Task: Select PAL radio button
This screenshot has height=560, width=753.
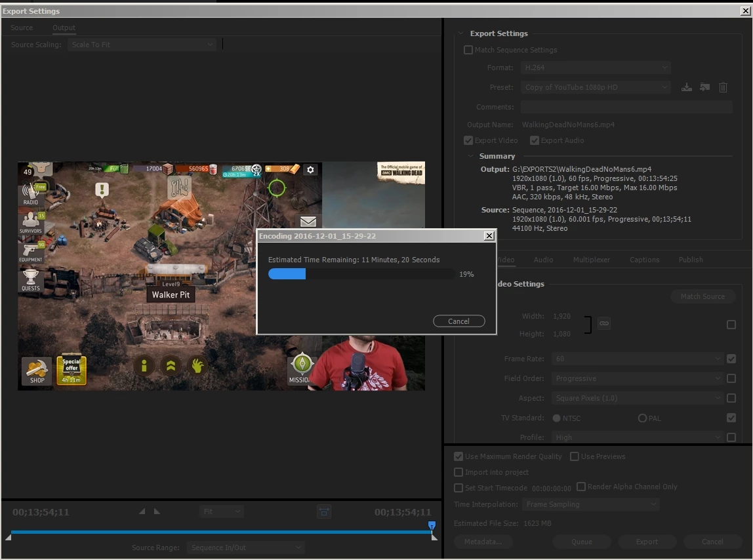Action: [x=642, y=418]
